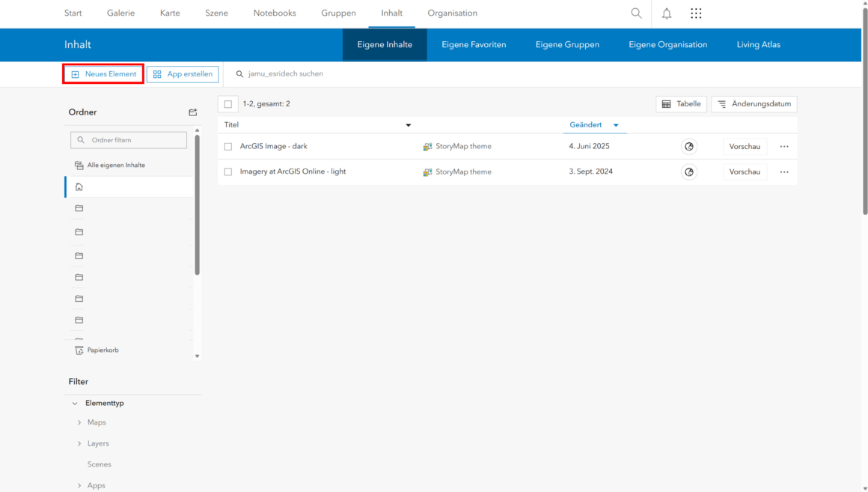Check the ArcGIS Image - dark row checkbox
This screenshot has width=868, height=492.
point(228,146)
